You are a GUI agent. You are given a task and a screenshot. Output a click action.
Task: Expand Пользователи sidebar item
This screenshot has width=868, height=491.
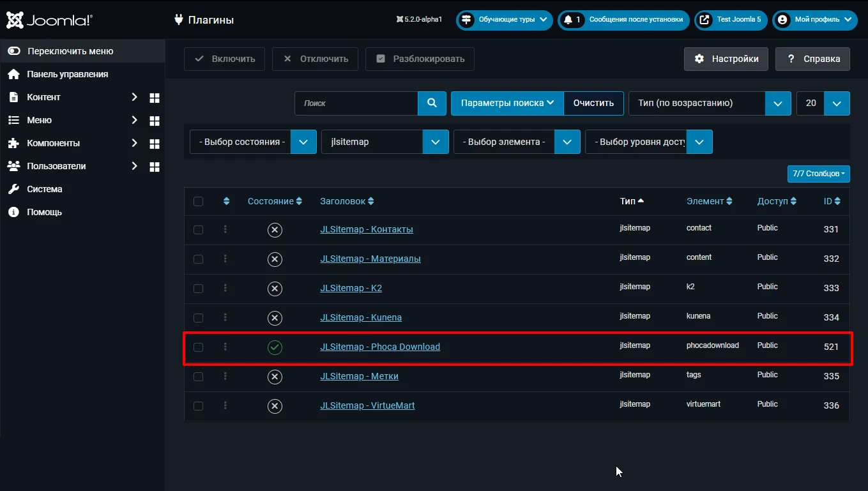(x=134, y=166)
